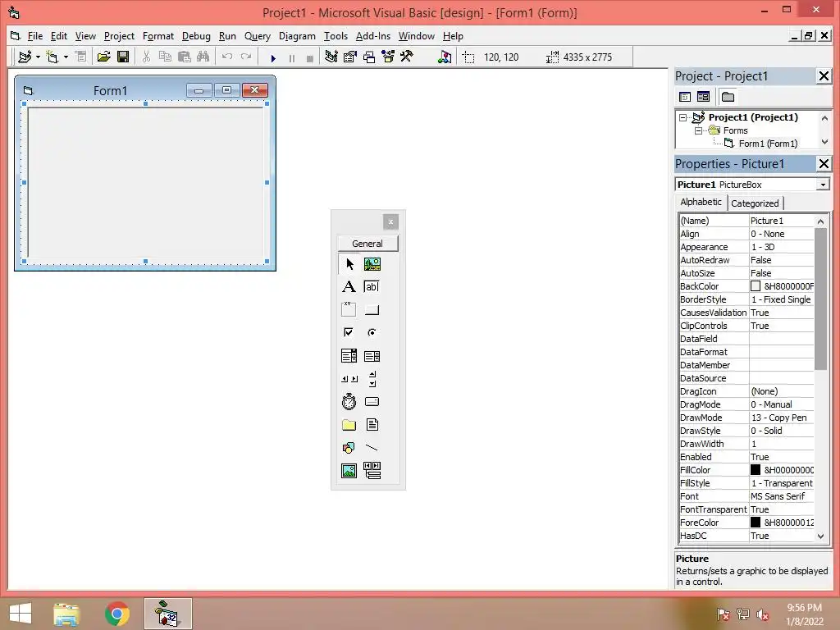Click View Object in Project panel

tap(703, 97)
